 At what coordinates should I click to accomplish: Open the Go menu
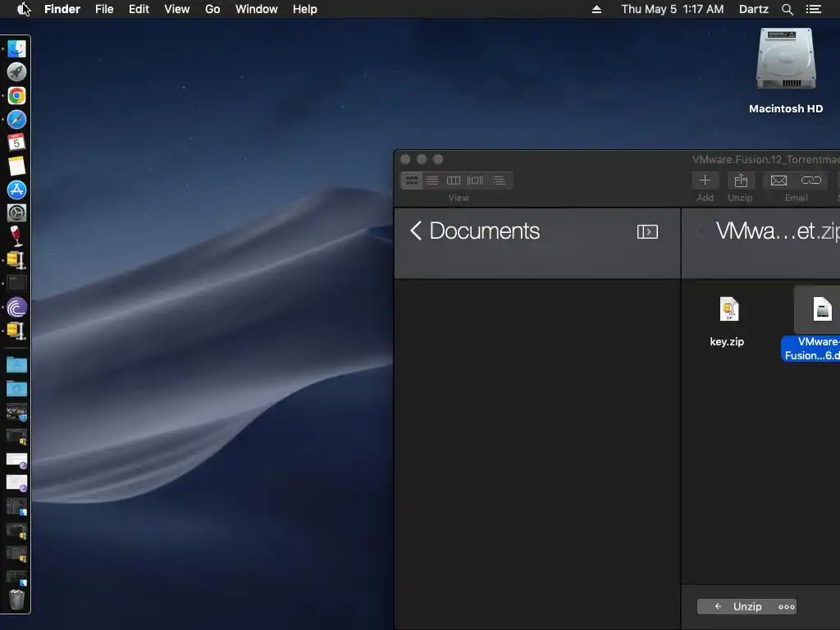tap(212, 9)
